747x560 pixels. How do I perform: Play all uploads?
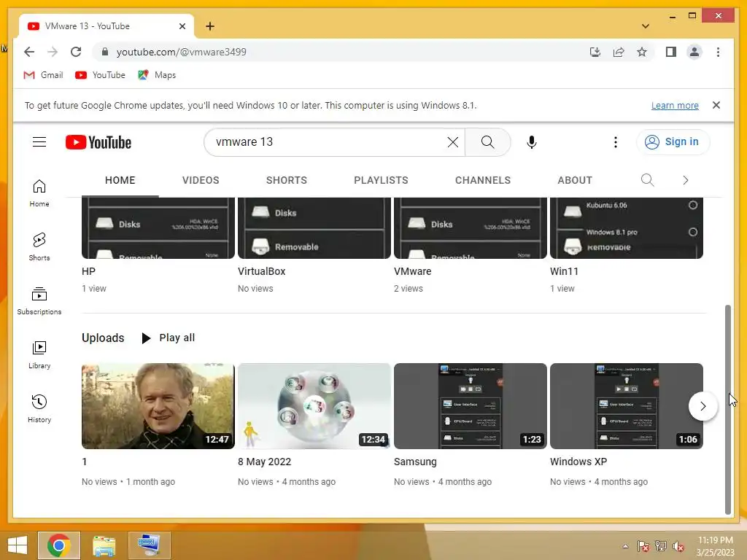[x=169, y=338]
